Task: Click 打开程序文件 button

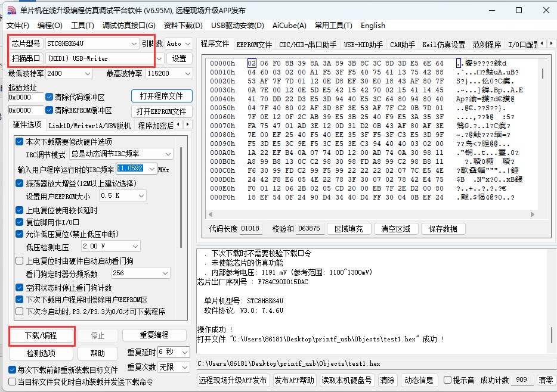Action: pyautogui.click(x=162, y=96)
